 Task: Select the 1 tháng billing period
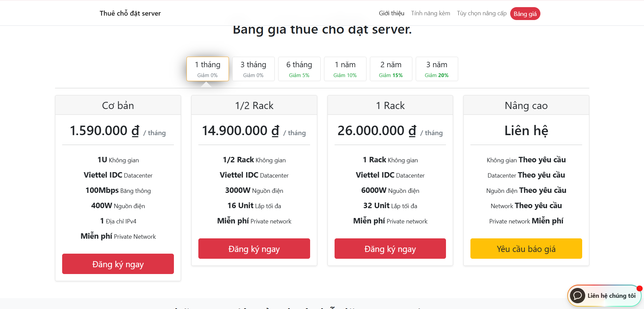coord(208,69)
